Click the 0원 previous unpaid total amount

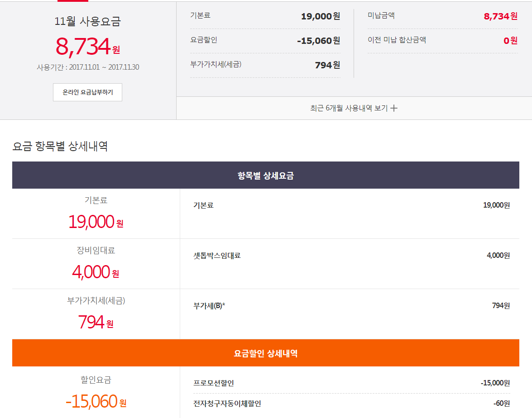510,41
